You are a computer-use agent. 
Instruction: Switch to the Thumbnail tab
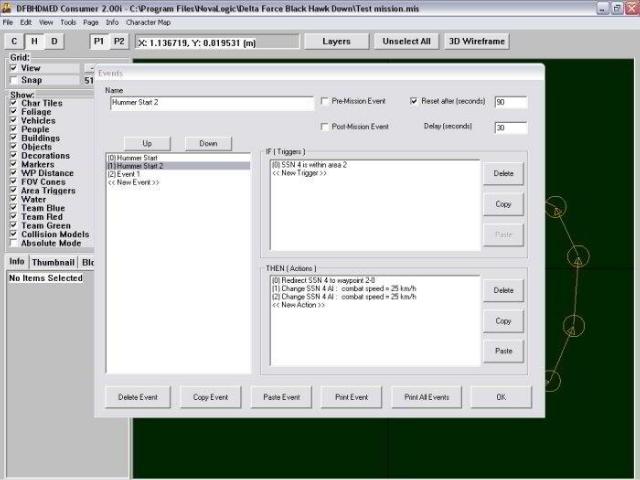coord(53,262)
